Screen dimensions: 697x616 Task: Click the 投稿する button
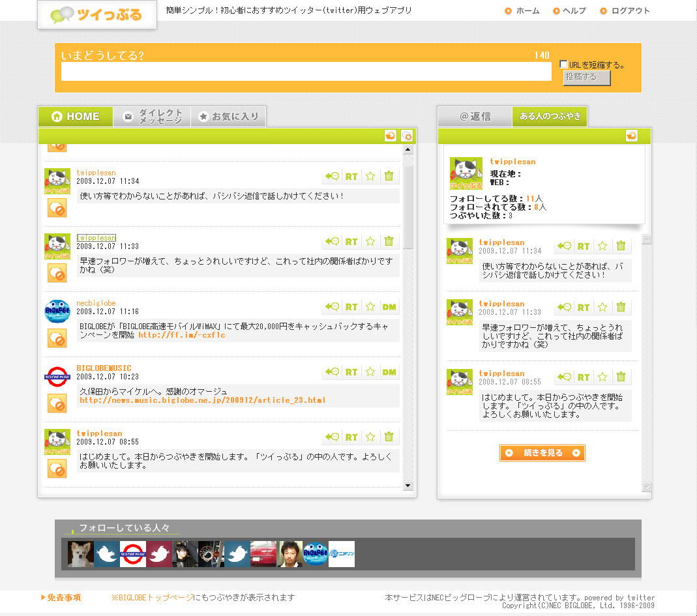(587, 78)
